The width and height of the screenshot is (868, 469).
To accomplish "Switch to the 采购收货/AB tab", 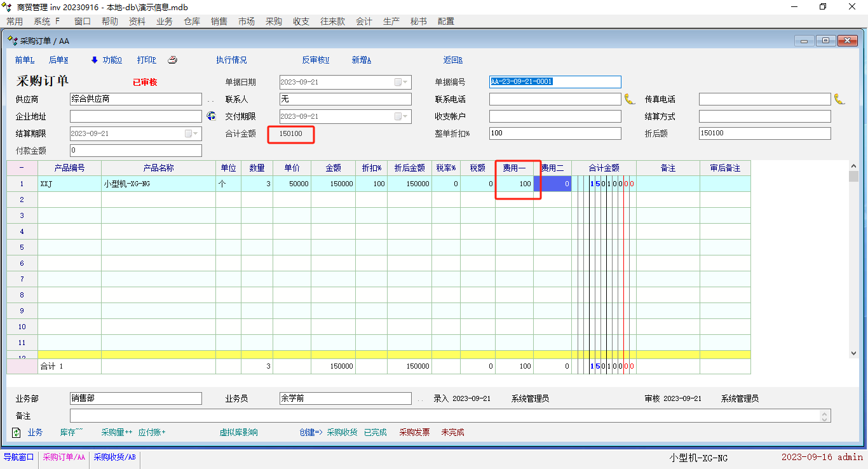I will tap(114, 457).
